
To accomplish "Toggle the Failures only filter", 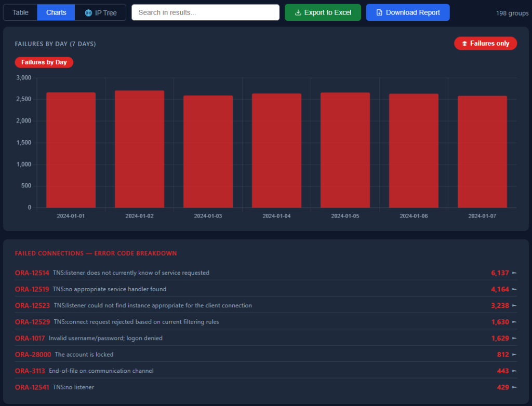I will pyautogui.click(x=486, y=44).
